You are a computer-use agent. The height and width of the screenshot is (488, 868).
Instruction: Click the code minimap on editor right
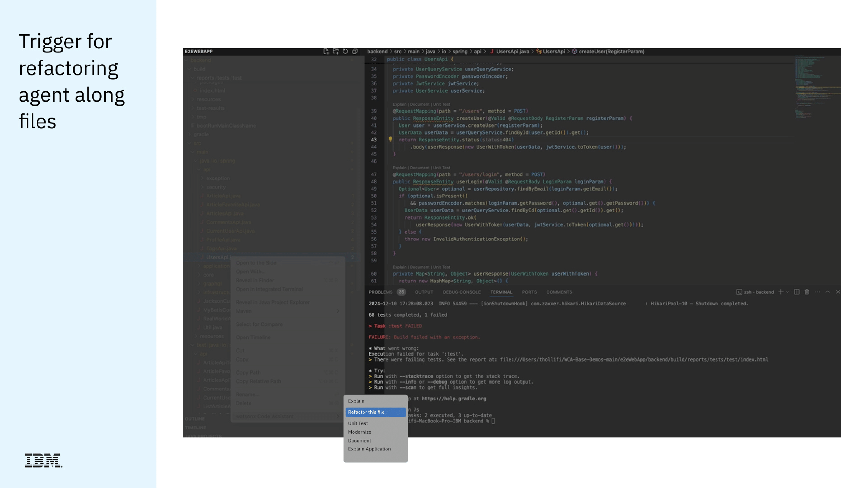pyautogui.click(x=817, y=87)
